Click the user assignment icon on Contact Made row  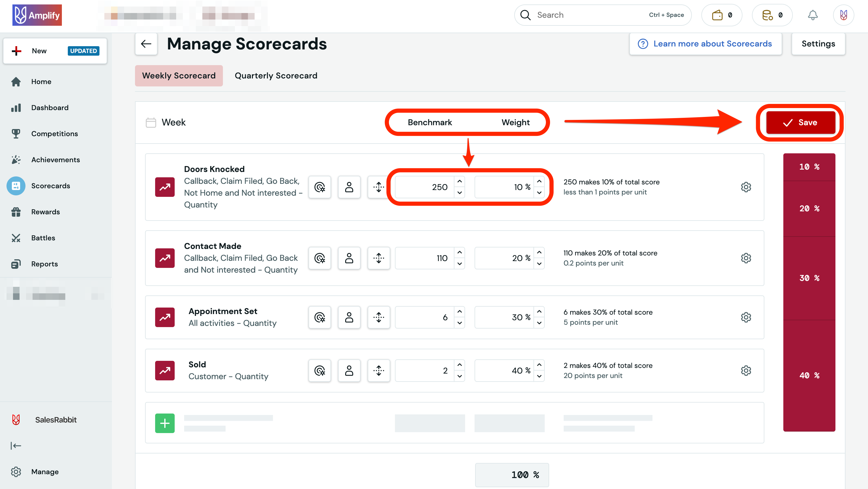[349, 258]
